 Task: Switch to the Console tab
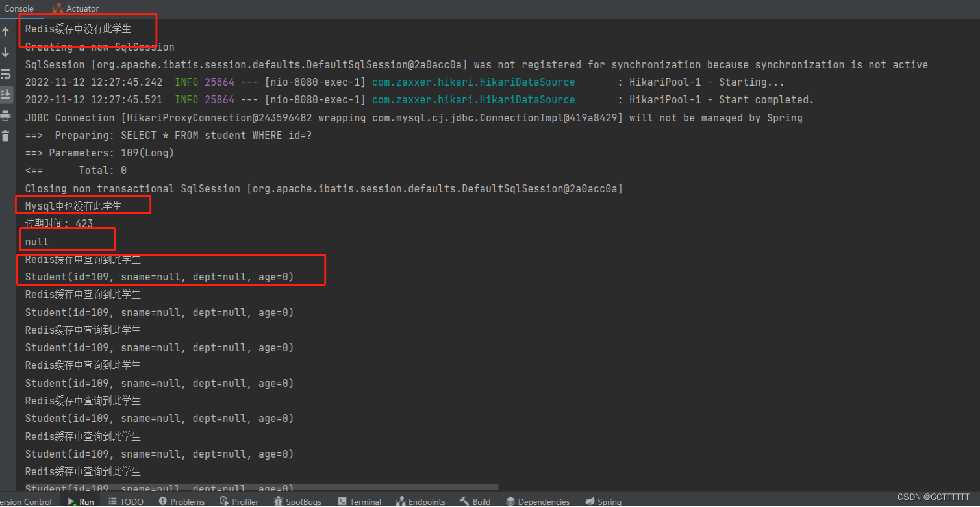tap(19, 8)
